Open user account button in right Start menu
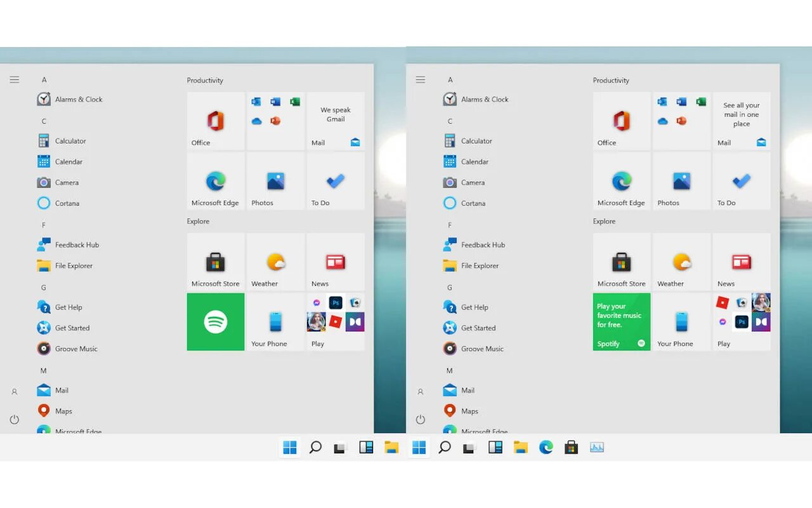812x508 pixels. tap(421, 392)
